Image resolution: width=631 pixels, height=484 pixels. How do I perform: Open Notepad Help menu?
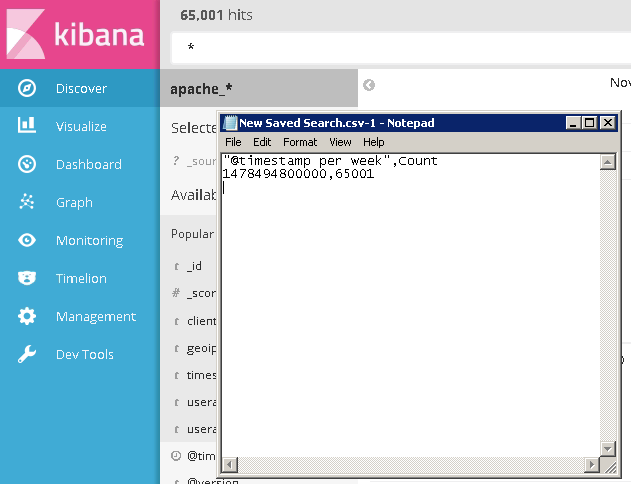pyautogui.click(x=373, y=142)
